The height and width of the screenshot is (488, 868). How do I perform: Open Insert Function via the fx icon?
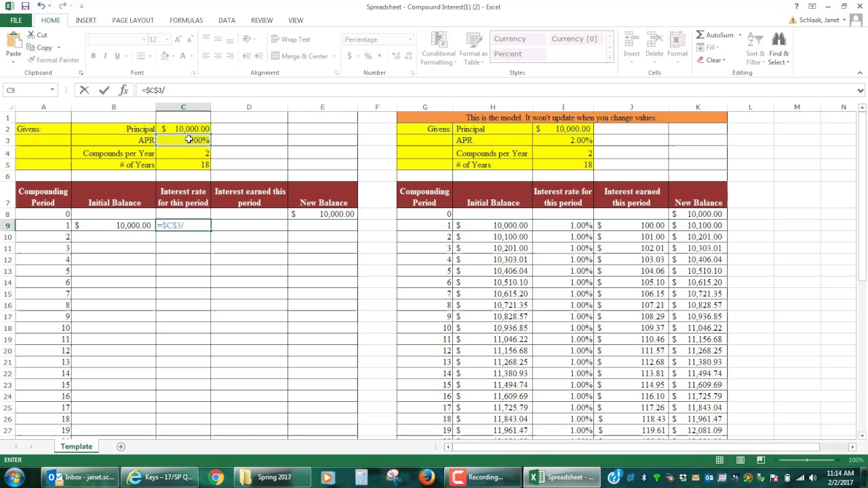click(x=123, y=90)
